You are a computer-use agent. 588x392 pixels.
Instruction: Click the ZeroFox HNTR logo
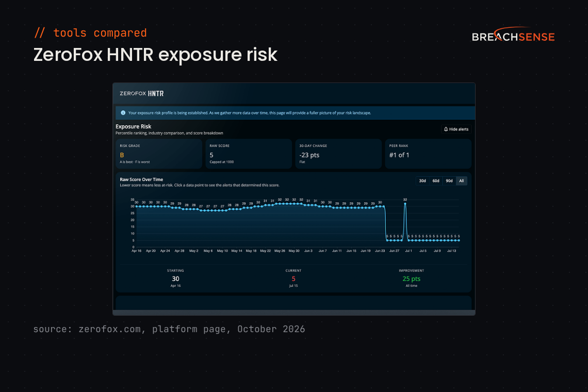pos(141,93)
